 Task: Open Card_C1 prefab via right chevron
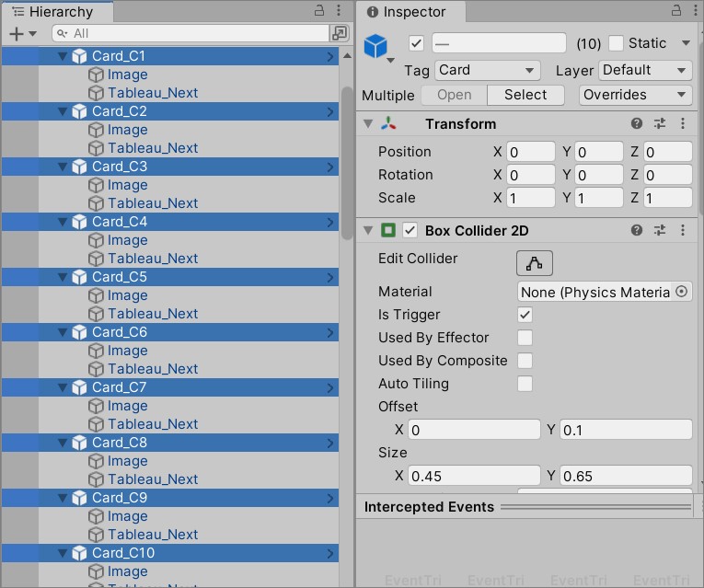pos(330,56)
